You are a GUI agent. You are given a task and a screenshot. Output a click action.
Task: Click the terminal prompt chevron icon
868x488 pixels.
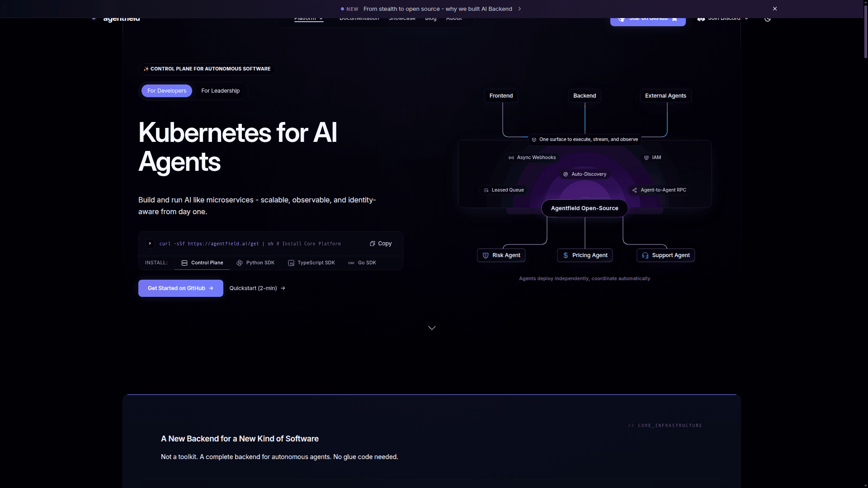pyautogui.click(x=150, y=244)
